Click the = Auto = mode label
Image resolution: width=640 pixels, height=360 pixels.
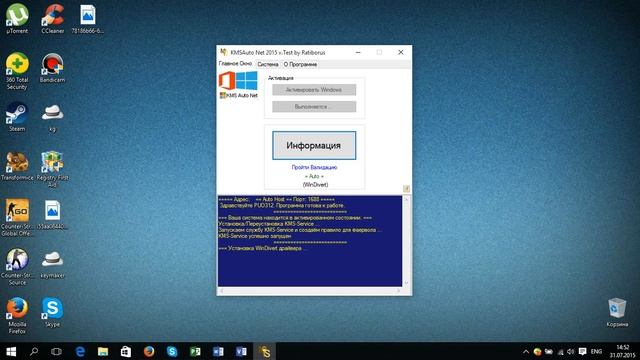pos(314,176)
